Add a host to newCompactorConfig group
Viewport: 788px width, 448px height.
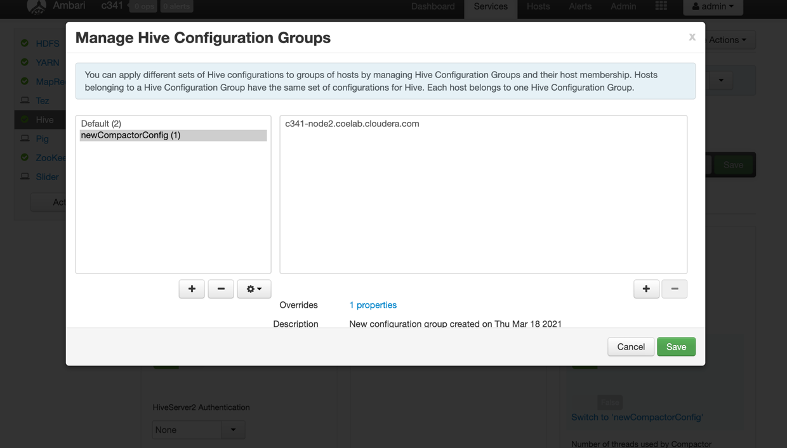(x=646, y=289)
